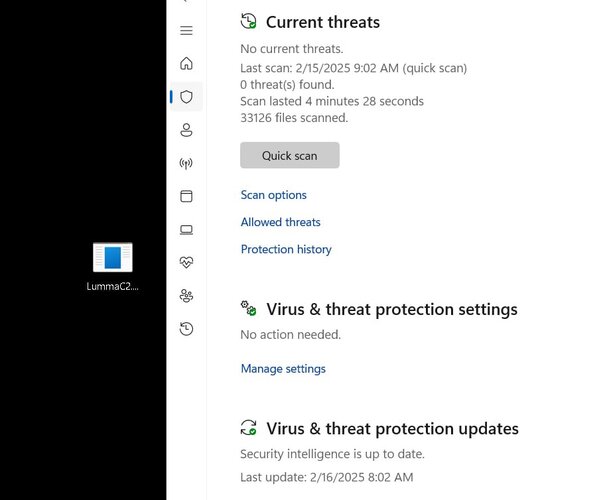
Task: Open the hamburger navigation menu
Action: tap(186, 30)
